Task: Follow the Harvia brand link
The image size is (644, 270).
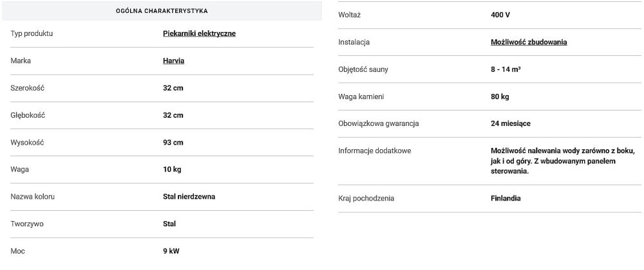Action: click(173, 61)
